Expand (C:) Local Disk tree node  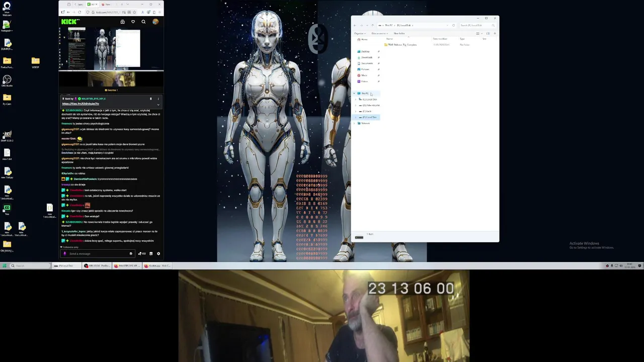click(356, 100)
